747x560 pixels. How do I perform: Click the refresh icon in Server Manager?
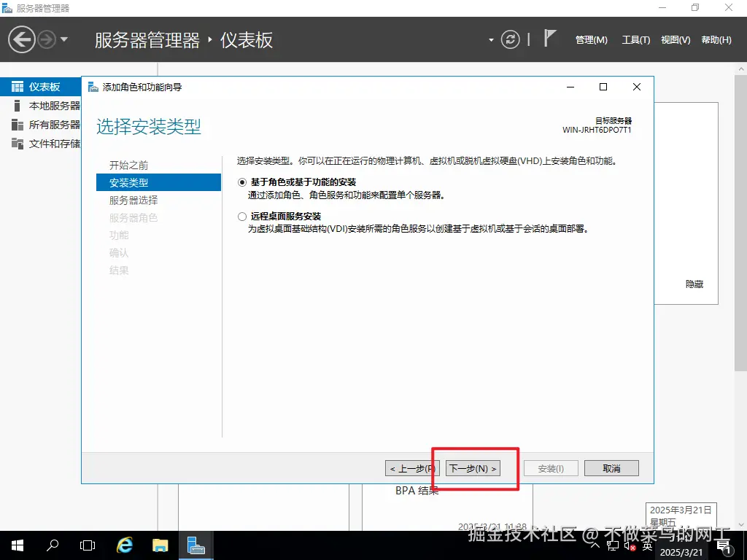click(510, 40)
